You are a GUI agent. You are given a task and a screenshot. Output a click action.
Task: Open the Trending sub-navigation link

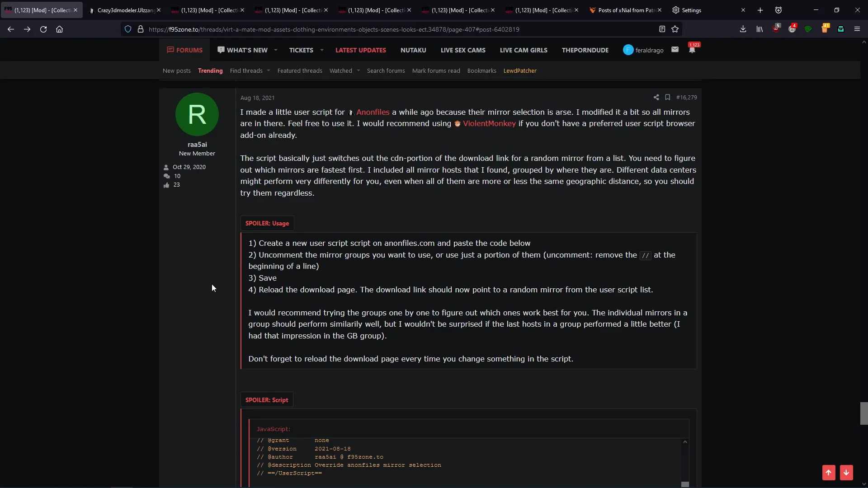pyautogui.click(x=210, y=71)
